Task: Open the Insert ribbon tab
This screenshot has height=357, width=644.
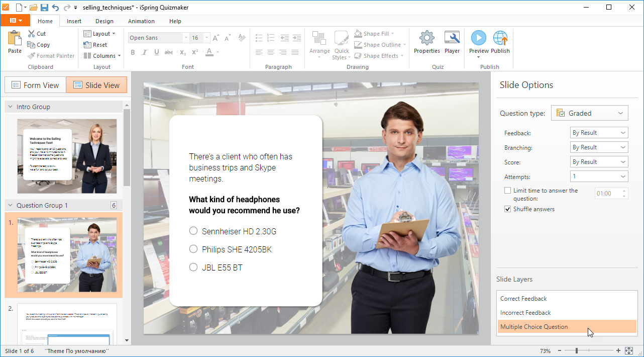Action: tap(74, 21)
